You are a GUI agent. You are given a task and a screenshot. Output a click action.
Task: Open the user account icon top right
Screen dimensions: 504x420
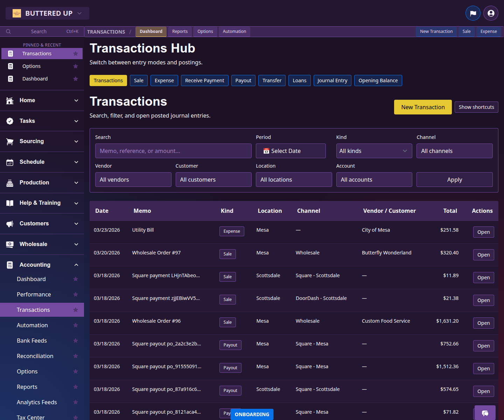point(490,13)
